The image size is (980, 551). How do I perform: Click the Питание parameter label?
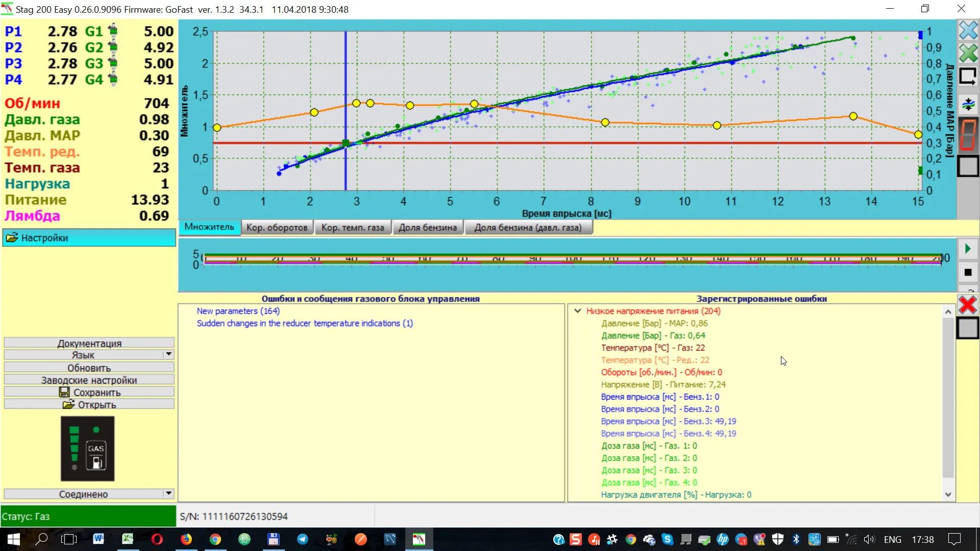36,199
